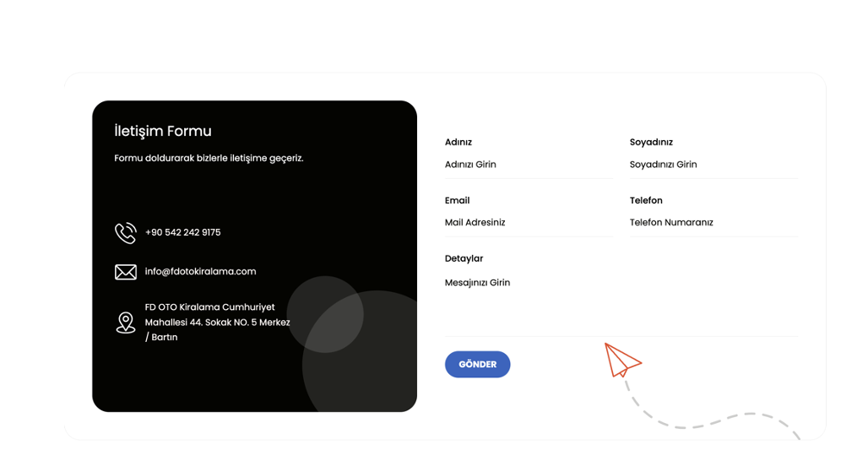The image size is (868, 461).
Task: Click the Adınızı Girin name field
Action: [529, 165]
